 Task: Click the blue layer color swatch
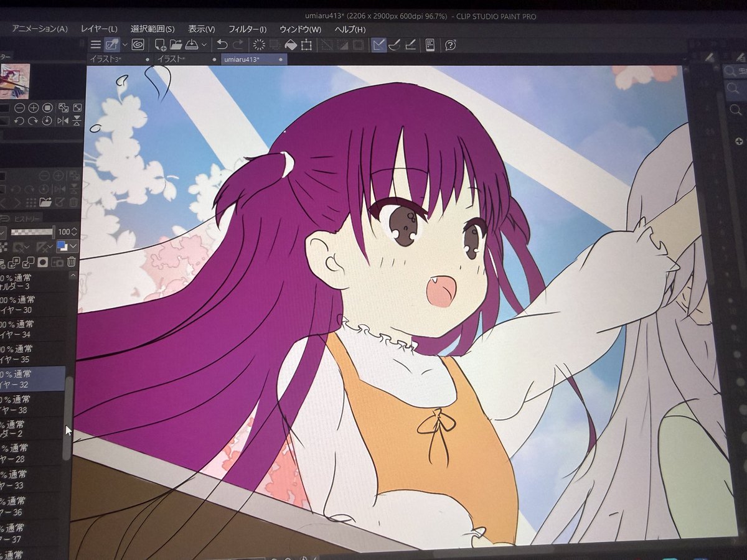click(x=62, y=245)
